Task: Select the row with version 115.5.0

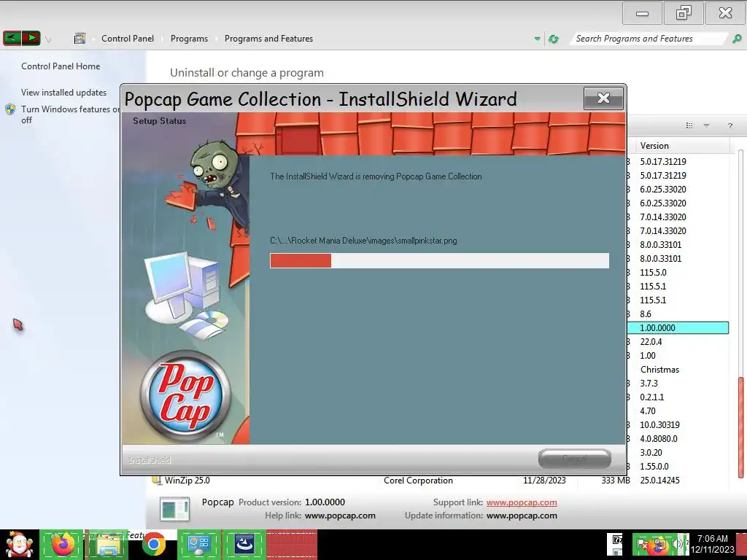Action: (x=678, y=273)
